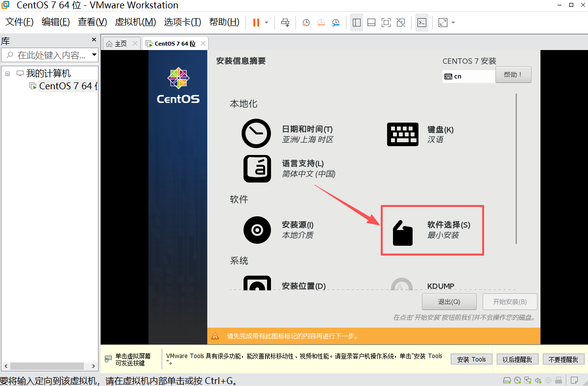
Task: Close the library panel
Action: (x=94, y=39)
